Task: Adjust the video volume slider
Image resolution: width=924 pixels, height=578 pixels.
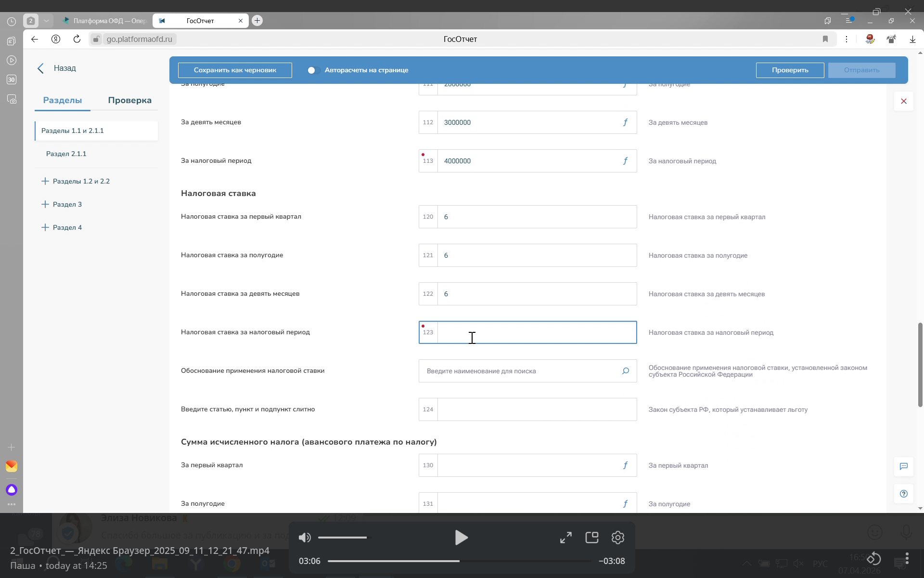Action: coord(343,538)
